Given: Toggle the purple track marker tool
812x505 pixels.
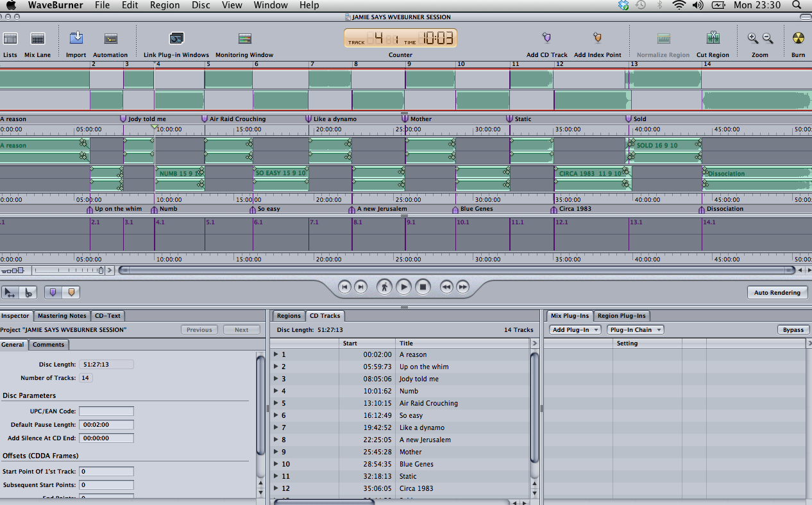Looking at the screenshot, I should click(x=53, y=292).
